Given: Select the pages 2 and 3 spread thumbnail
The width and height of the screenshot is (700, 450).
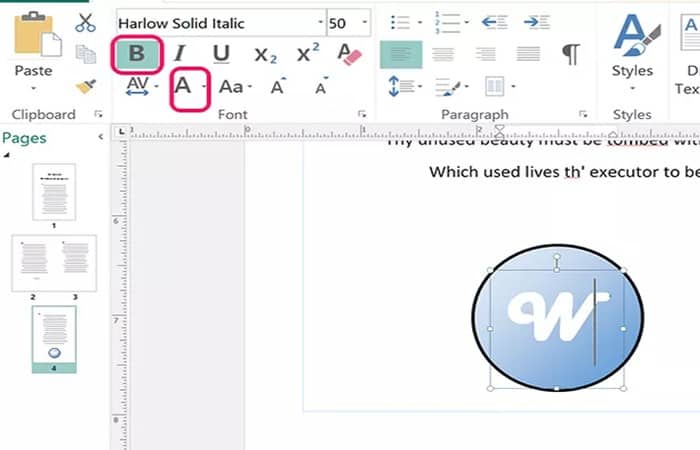Looking at the screenshot, I should pyautogui.click(x=54, y=263).
